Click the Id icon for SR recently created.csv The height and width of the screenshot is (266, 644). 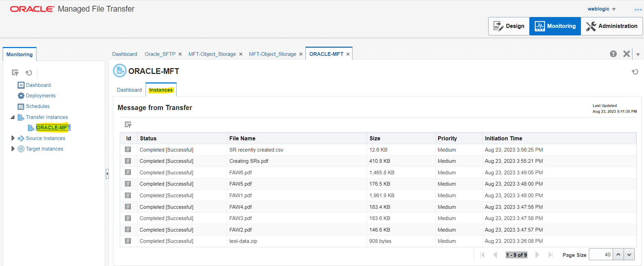(x=128, y=150)
